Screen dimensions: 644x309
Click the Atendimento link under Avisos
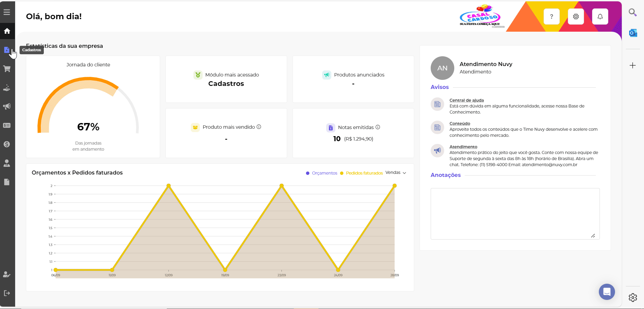coord(463,147)
